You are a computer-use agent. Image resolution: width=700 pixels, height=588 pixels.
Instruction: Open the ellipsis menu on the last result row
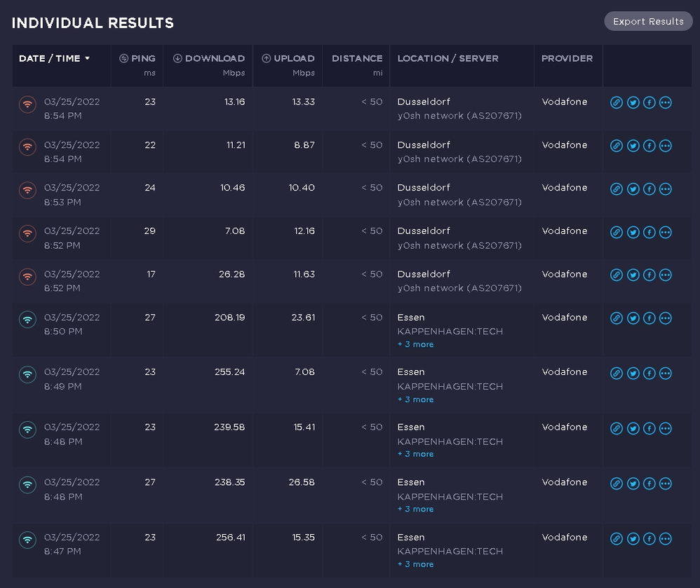tap(666, 538)
